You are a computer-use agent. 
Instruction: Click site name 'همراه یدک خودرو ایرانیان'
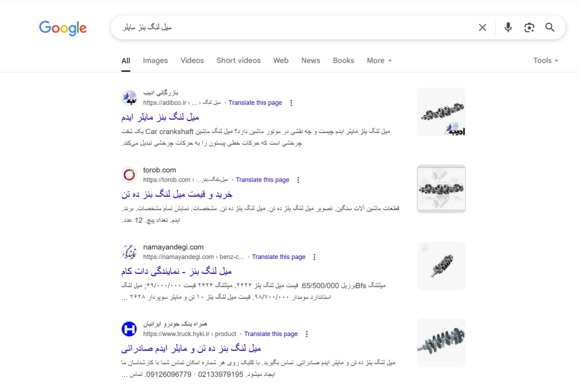point(175,324)
